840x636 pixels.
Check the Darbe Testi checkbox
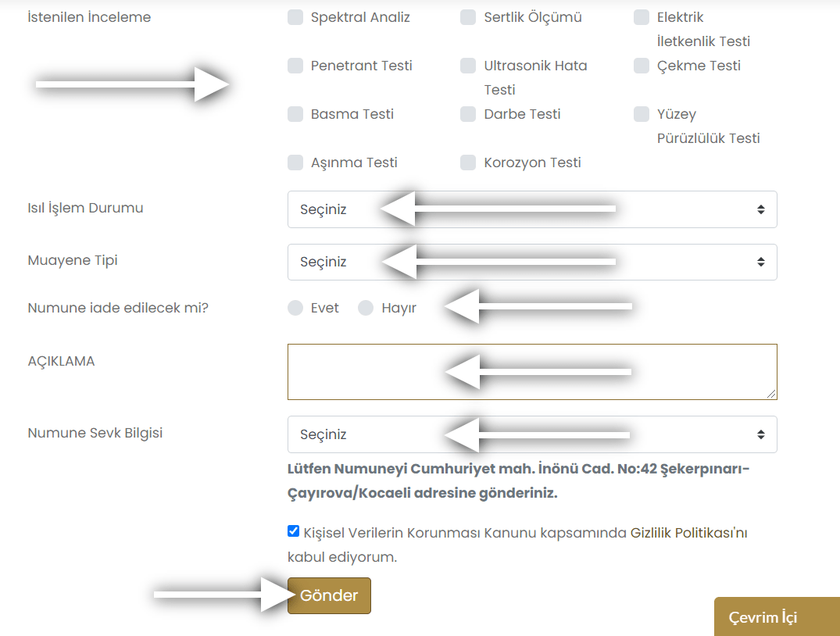[x=468, y=114]
